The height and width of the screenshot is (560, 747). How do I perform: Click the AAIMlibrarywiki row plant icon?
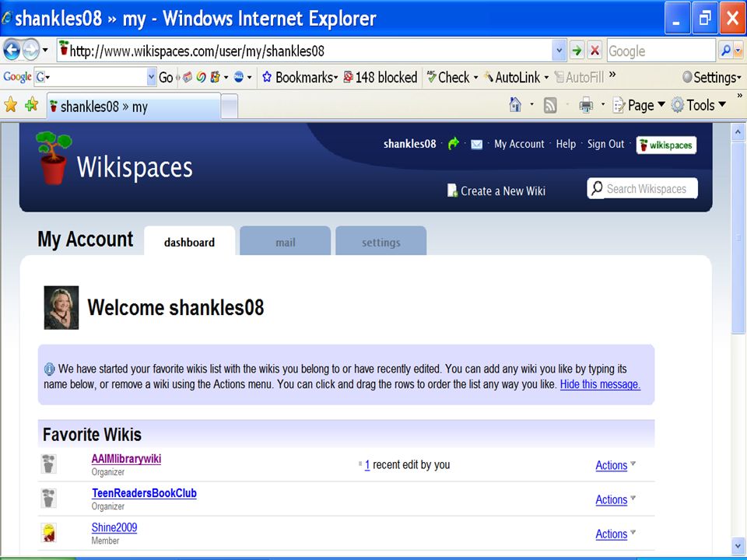coord(48,464)
